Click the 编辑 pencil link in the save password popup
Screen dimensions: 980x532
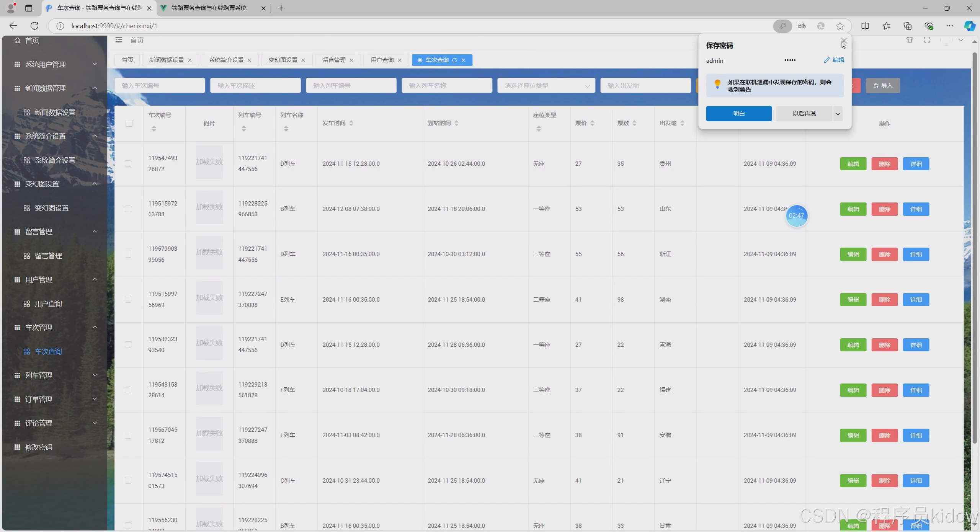(x=834, y=60)
